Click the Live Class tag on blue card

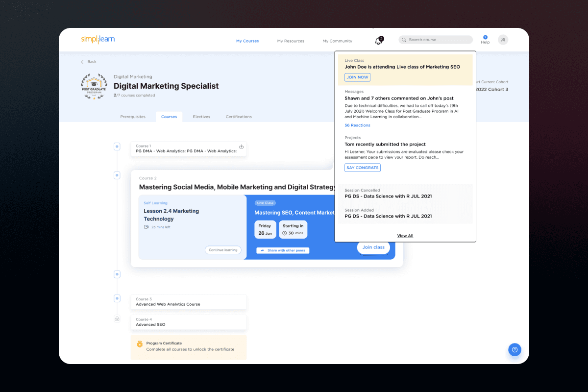tap(265, 203)
